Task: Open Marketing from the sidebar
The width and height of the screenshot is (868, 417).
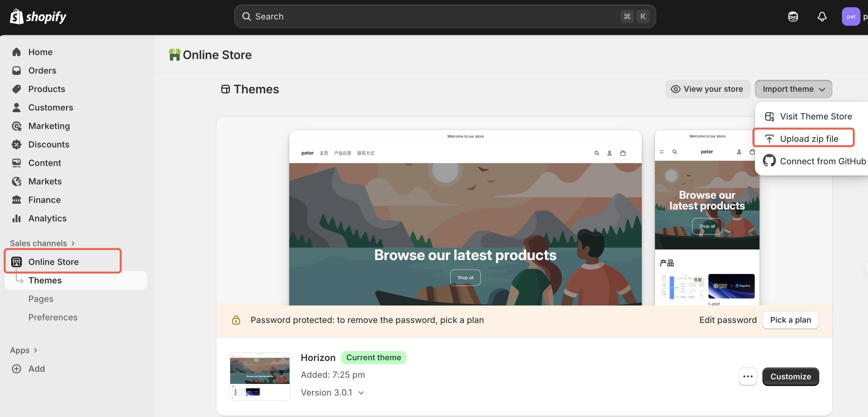Action: pos(49,126)
